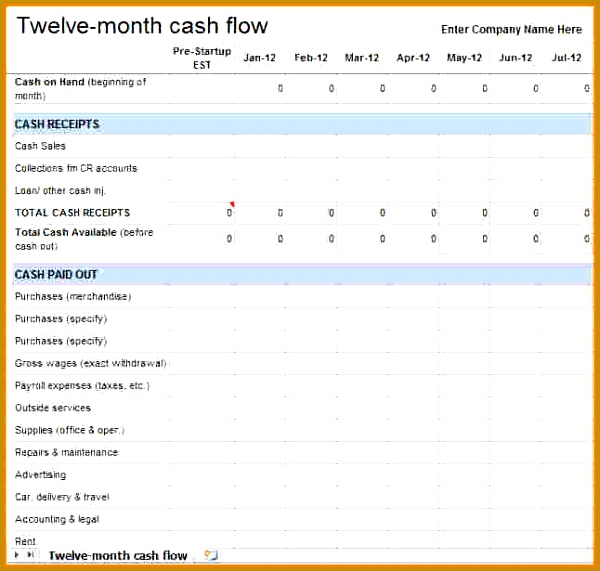The height and width of the screenshot is (571, 600).
Task: Select the Cash Sales row label
Action: [40, 146]
